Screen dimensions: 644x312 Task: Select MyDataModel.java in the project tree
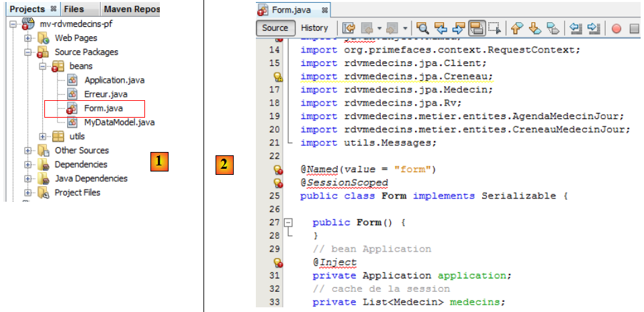120,122
